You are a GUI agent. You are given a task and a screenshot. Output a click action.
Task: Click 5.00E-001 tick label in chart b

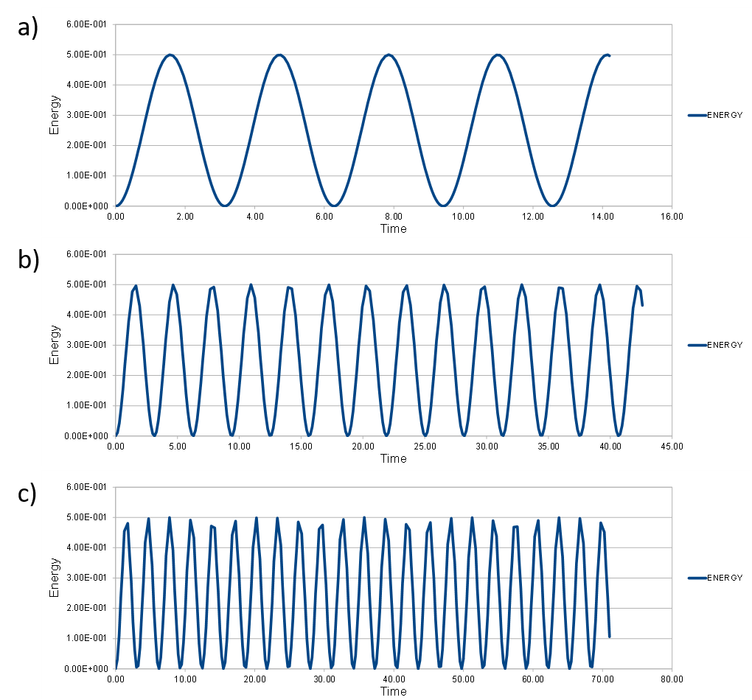(x=86, y=284)
